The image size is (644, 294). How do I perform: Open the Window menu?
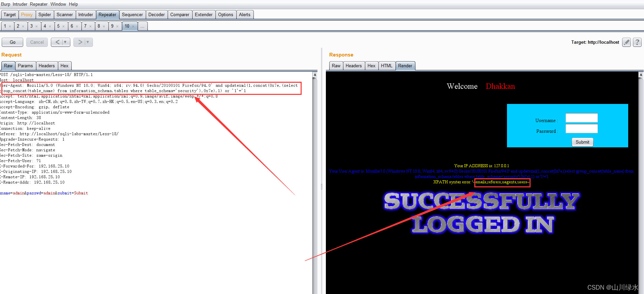click(x=58, y=4)
